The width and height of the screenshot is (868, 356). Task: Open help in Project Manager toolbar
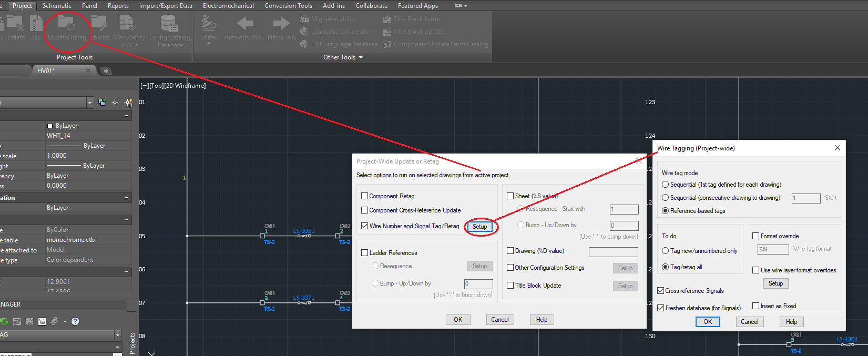click(x=75, y=321)
